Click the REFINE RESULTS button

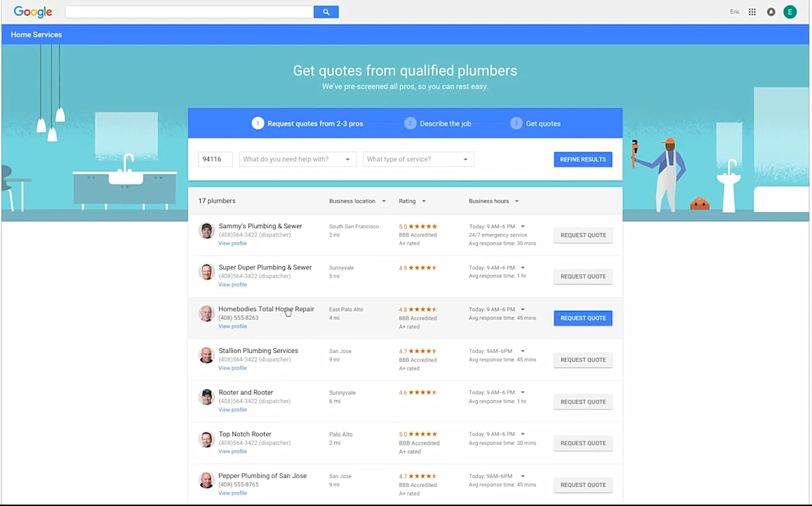pyautogui.click(x=583, y=159)
